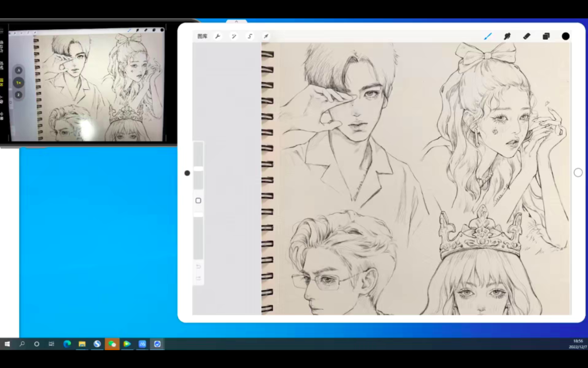Screen dimensions: 588x368
Task: Choose the Paint brush tool
Action: click(488, 36)
